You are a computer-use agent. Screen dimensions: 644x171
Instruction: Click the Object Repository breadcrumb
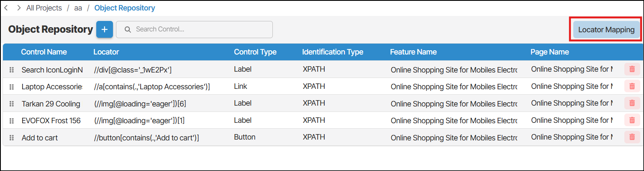pyautogui.click(x=125, y=8)
